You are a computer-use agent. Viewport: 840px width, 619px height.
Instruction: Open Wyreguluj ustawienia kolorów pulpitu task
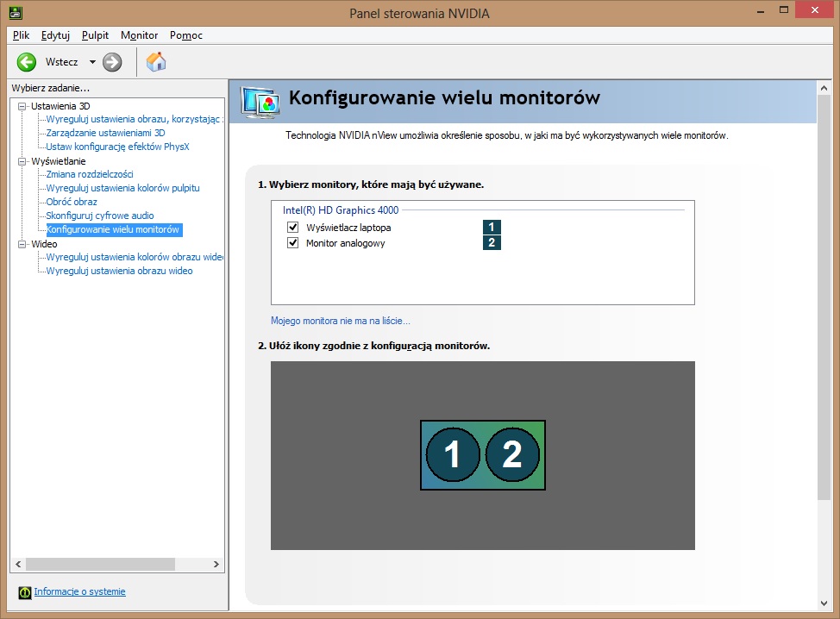(122, 188)
